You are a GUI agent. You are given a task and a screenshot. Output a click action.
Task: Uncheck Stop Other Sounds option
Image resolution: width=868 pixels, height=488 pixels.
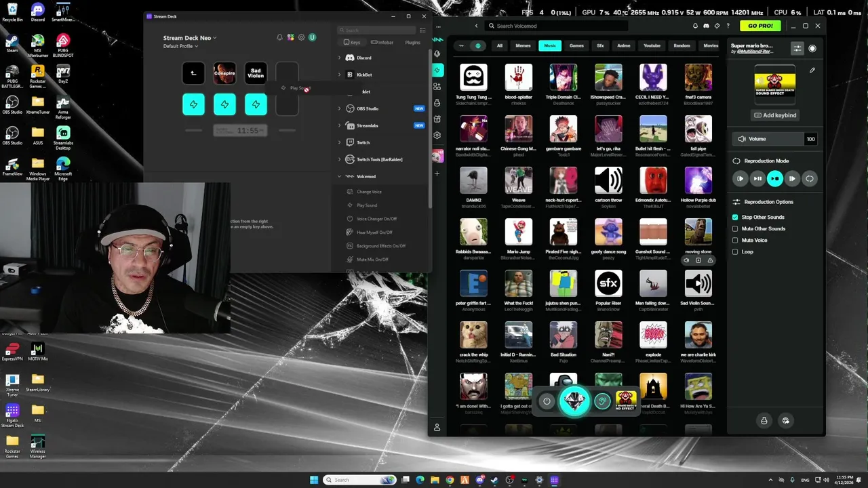735,217
